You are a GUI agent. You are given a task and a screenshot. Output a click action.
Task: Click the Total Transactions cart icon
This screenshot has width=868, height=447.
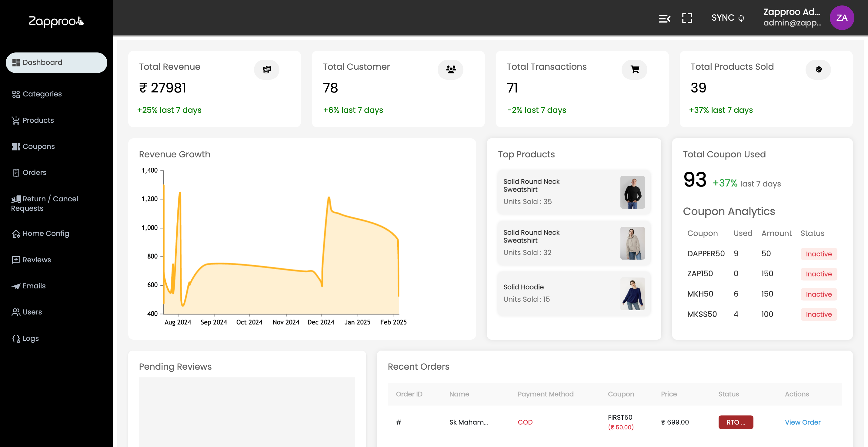635,70
